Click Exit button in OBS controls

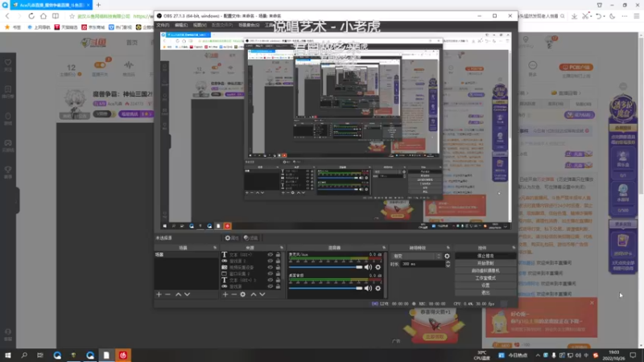pos(485,293)
